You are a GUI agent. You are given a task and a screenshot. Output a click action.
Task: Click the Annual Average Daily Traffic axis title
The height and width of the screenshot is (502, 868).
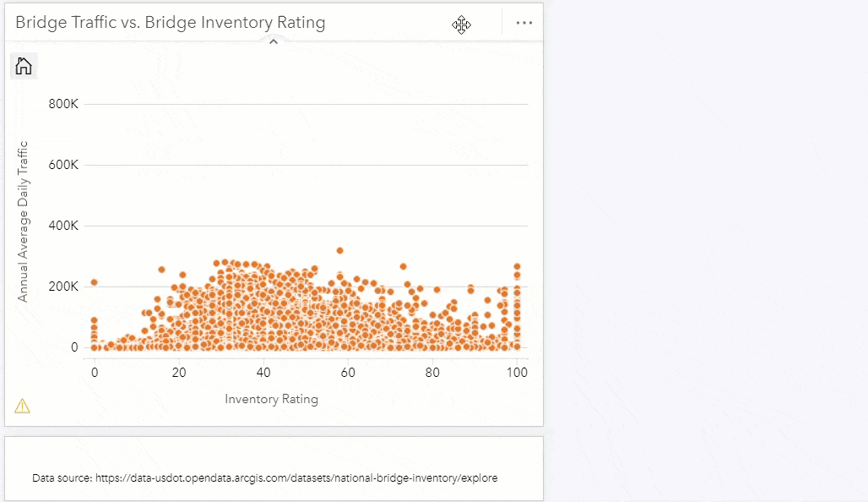(23, 221)
